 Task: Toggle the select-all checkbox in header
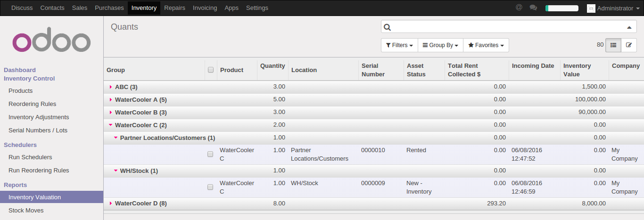211,70
